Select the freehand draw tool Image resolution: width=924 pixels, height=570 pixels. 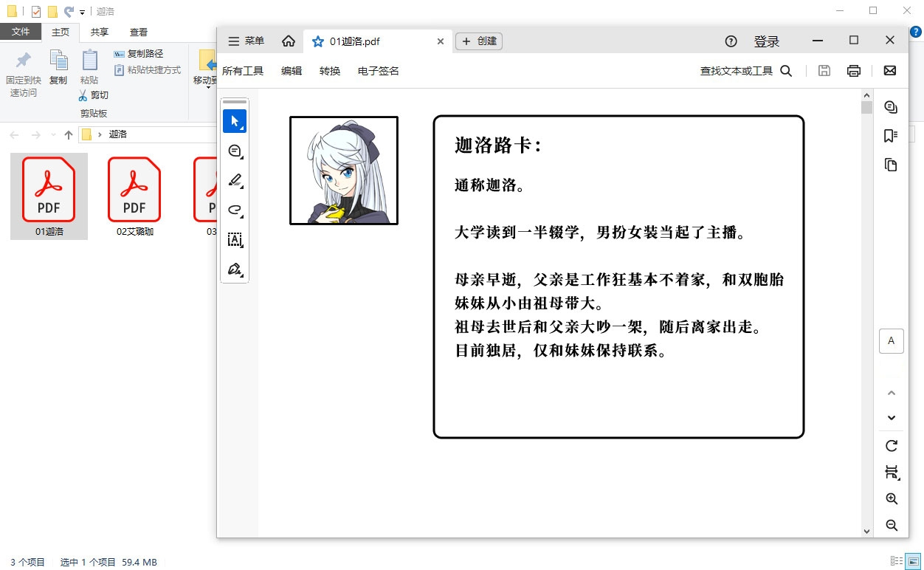click(x=235, y=210)
